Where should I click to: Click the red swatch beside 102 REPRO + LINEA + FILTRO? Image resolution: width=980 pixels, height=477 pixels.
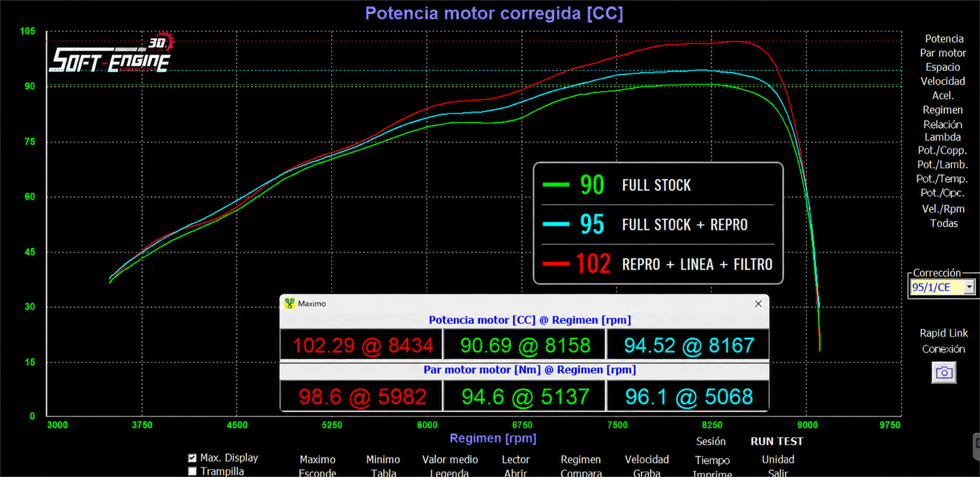(556, 264)
